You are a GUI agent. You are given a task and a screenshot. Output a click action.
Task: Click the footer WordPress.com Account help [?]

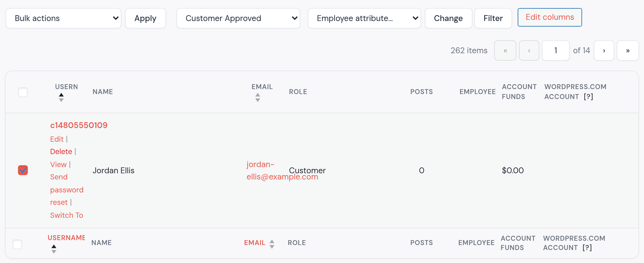(x=587, y=248)
